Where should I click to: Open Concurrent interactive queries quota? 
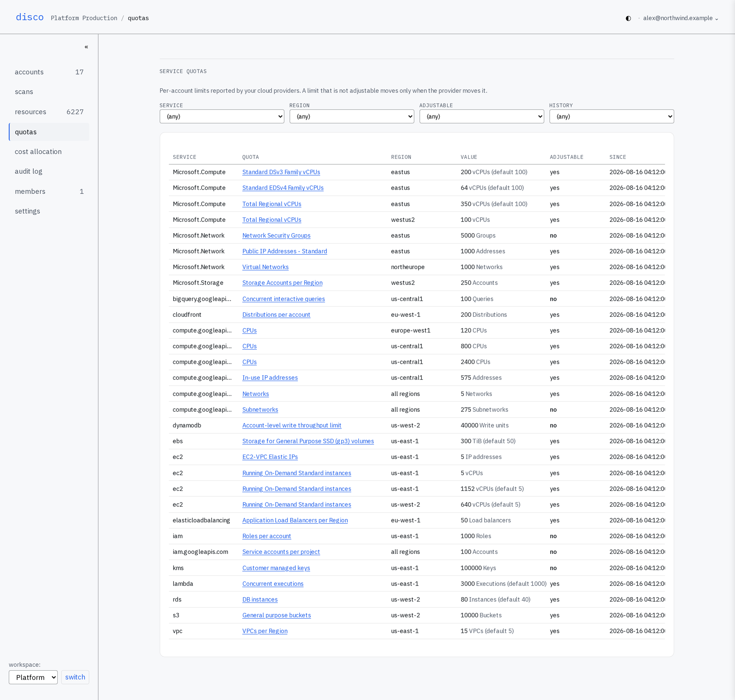coord(283,299)
